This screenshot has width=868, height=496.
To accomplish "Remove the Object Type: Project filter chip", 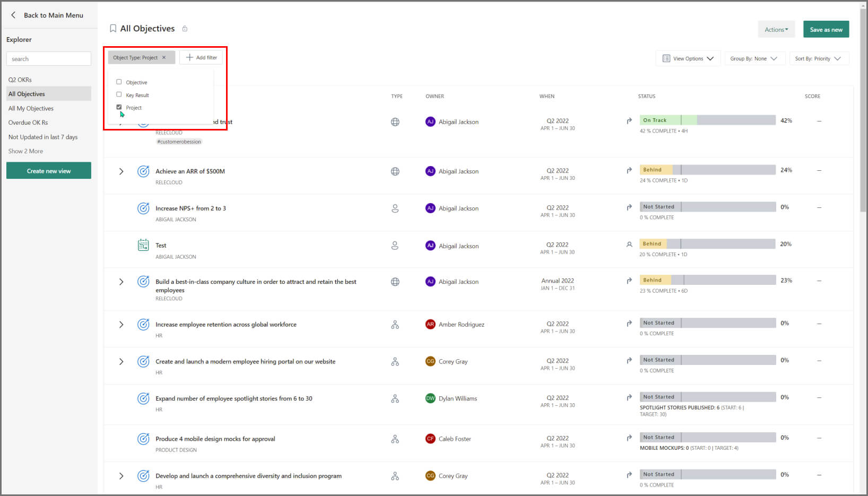I will coord(164,57).
